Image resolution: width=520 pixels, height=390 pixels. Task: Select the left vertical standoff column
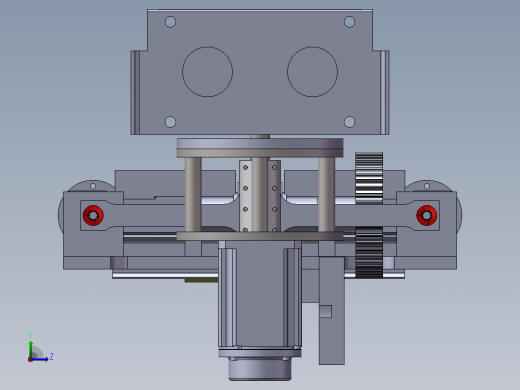tap(193, 195)
